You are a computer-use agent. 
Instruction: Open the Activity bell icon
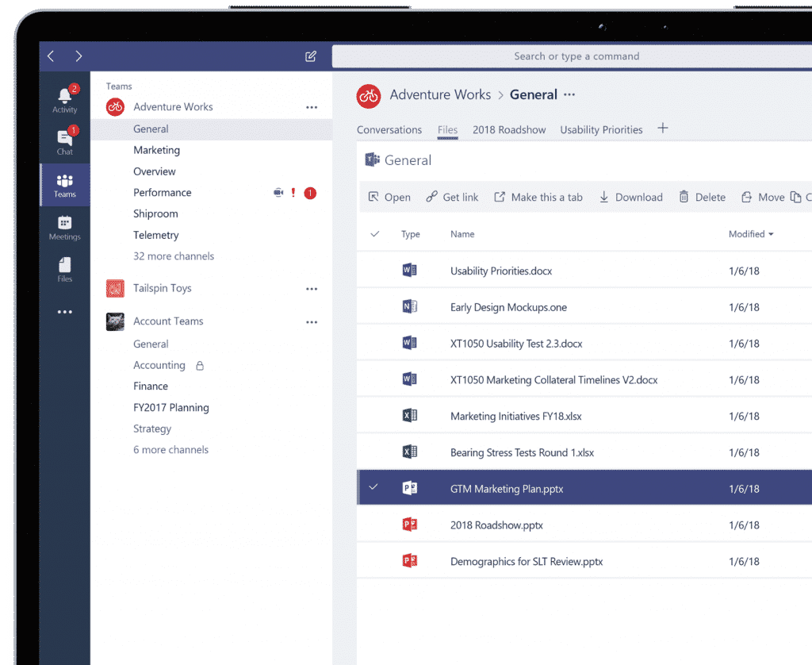pyautogui.click(x=64, y=95)
